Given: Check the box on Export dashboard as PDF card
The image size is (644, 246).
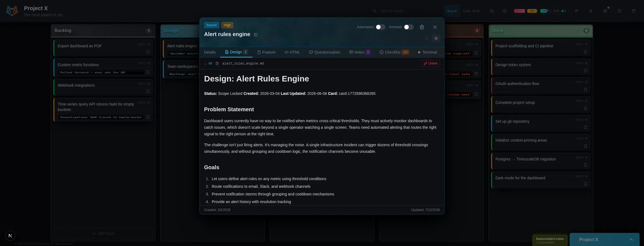Looking at the screenshot, I should pyautogui.click(x=148, y=52).
